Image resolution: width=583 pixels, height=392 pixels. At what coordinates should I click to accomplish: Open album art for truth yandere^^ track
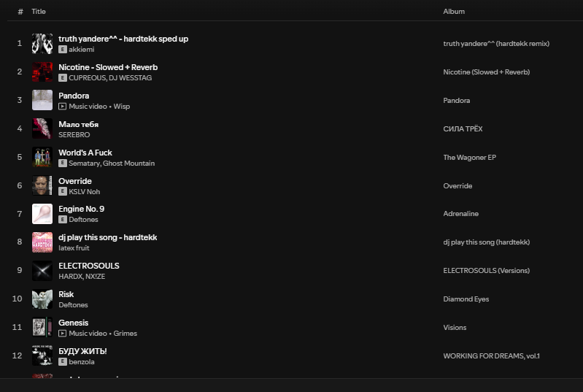(42, 44)
